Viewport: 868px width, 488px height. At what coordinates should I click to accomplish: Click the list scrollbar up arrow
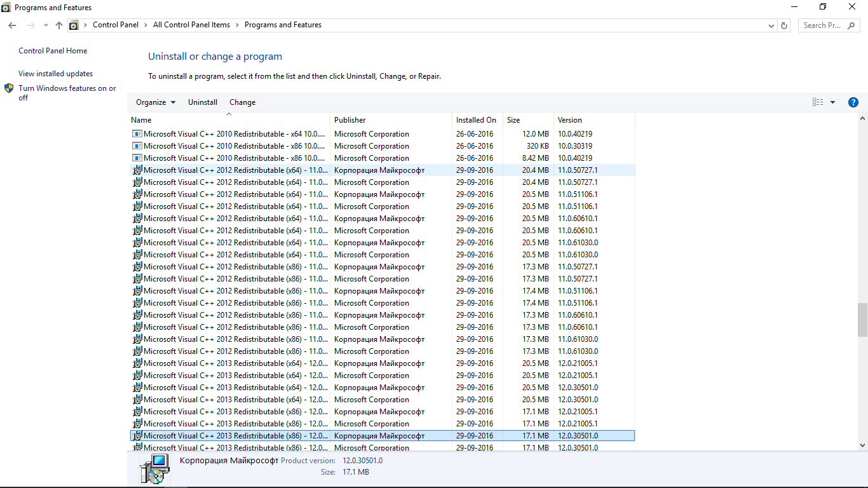pyautogui.click(x=862, y=119)
